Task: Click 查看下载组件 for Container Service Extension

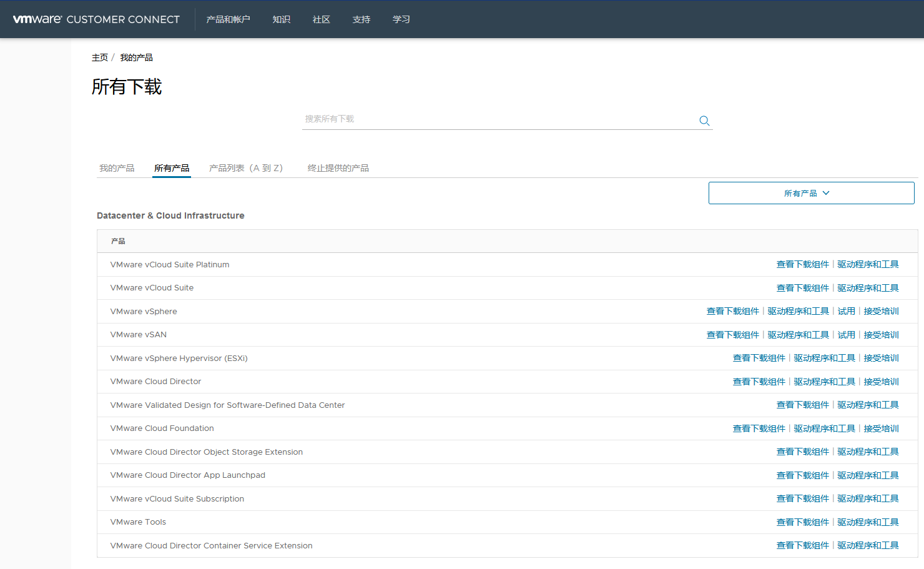Action: tap(802, 545)
